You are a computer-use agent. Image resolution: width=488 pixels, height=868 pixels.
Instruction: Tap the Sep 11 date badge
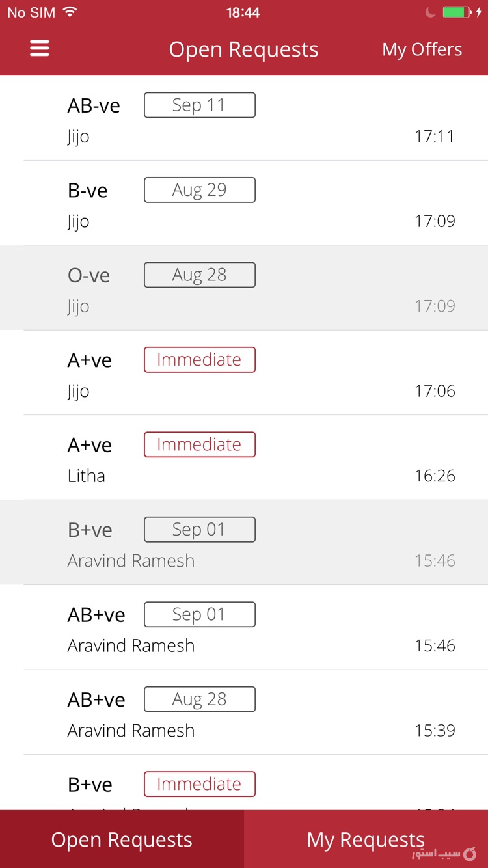point(199,105)
